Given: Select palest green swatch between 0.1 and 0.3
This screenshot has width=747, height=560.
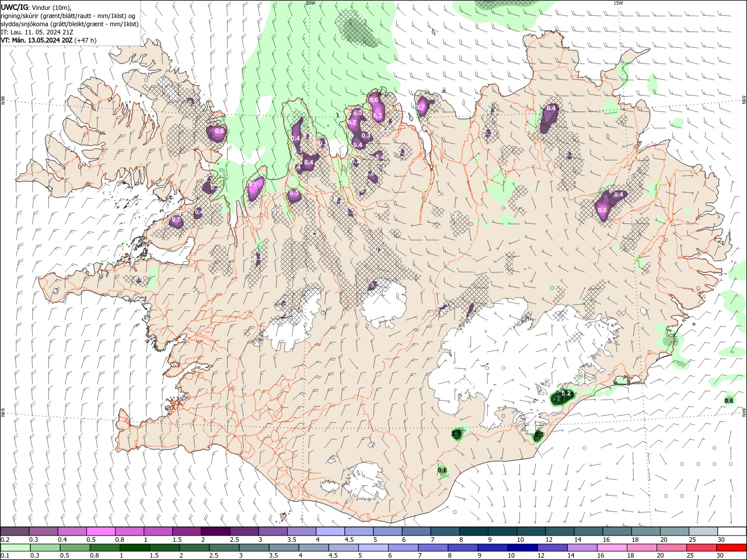Looking at the screenshot, I should (x=15, y=548).
